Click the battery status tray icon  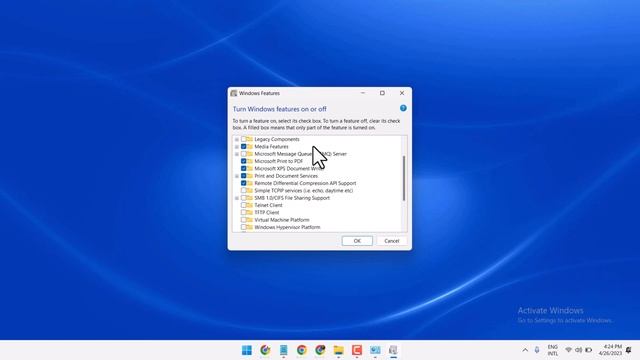click(589, 350)
